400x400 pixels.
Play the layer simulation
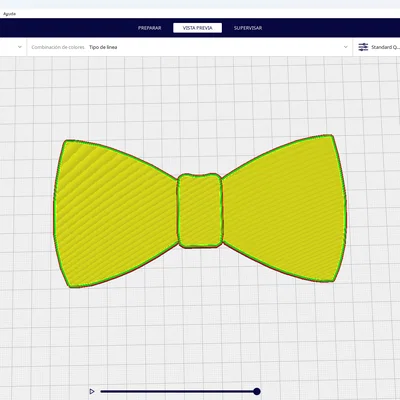tap(92, 391)
